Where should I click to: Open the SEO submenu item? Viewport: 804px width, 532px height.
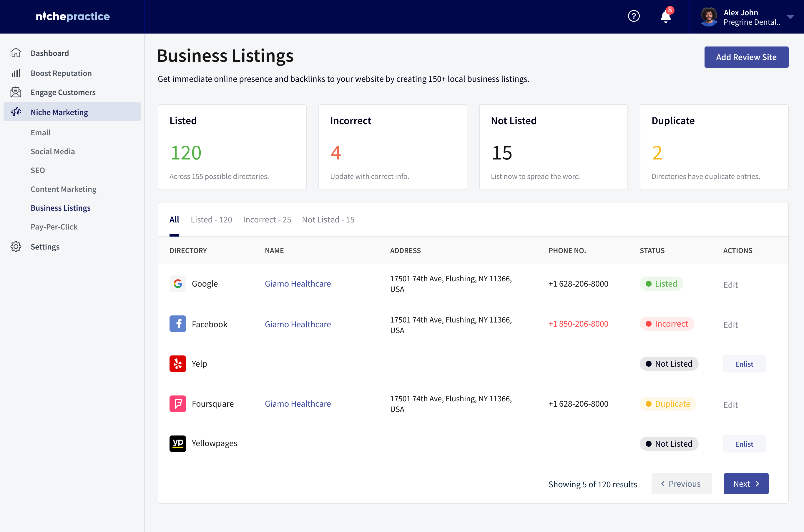click(38, 170)
